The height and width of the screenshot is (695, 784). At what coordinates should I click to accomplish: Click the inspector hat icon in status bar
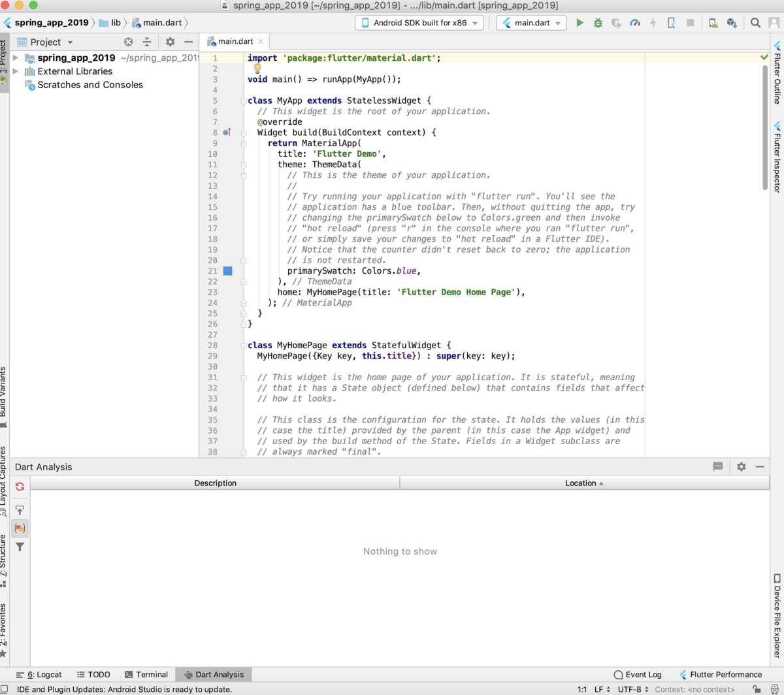(774, 689)
